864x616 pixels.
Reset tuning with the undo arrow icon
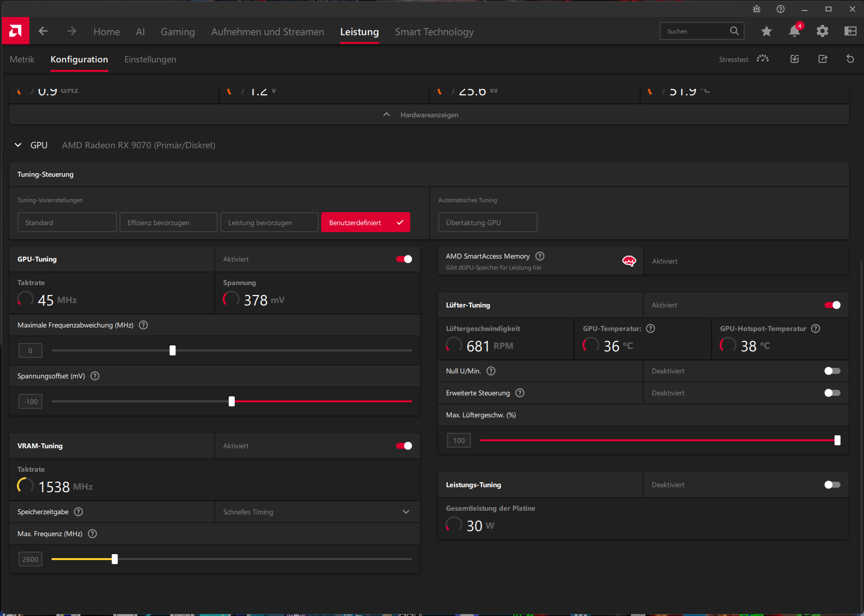pos(851,59)
